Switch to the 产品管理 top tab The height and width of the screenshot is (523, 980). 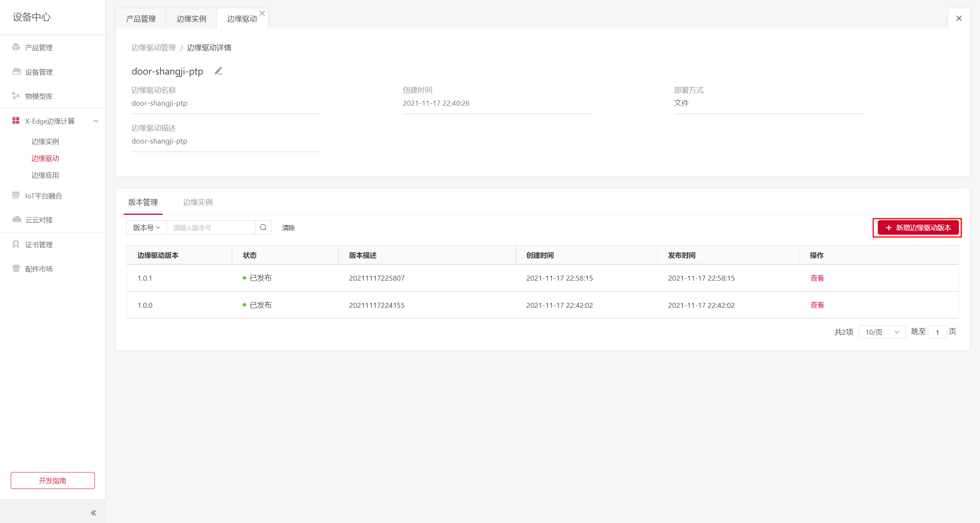point(141,19)
